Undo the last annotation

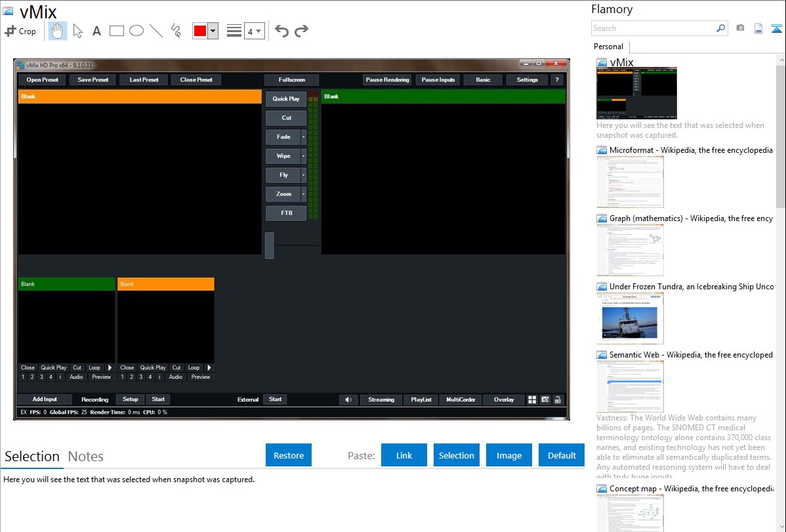[281, 31]
